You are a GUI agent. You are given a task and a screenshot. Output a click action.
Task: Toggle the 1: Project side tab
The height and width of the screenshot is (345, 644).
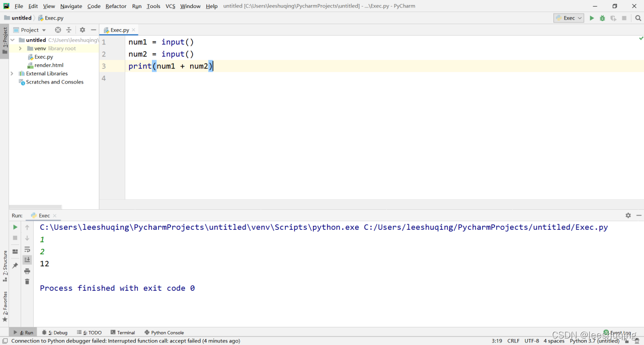tap(5, 41)
